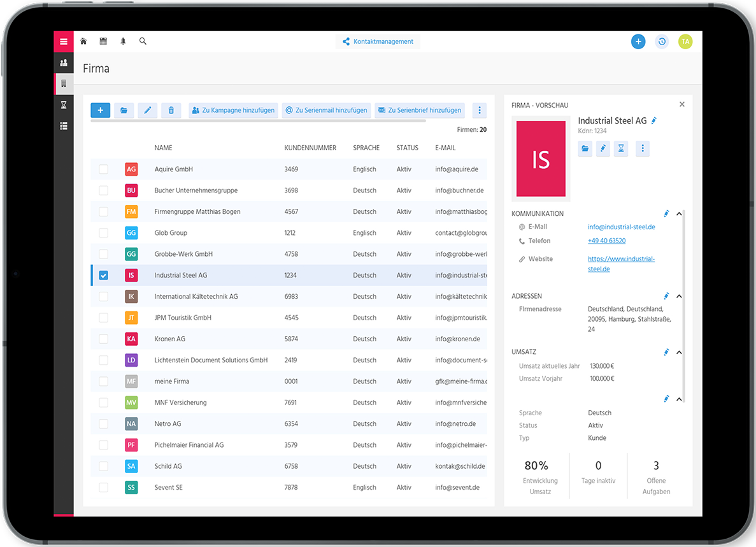Click Zu Kampagne hinzufügen button
The width and height of the screenshot is (756, 547).
click(x=233, y=110)
